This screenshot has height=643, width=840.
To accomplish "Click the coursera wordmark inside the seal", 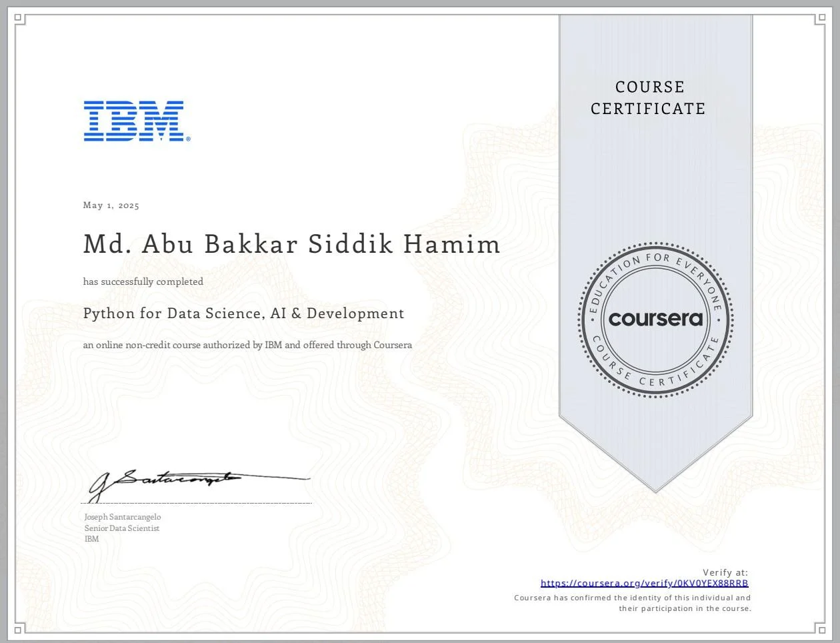I will pos(655,319).
